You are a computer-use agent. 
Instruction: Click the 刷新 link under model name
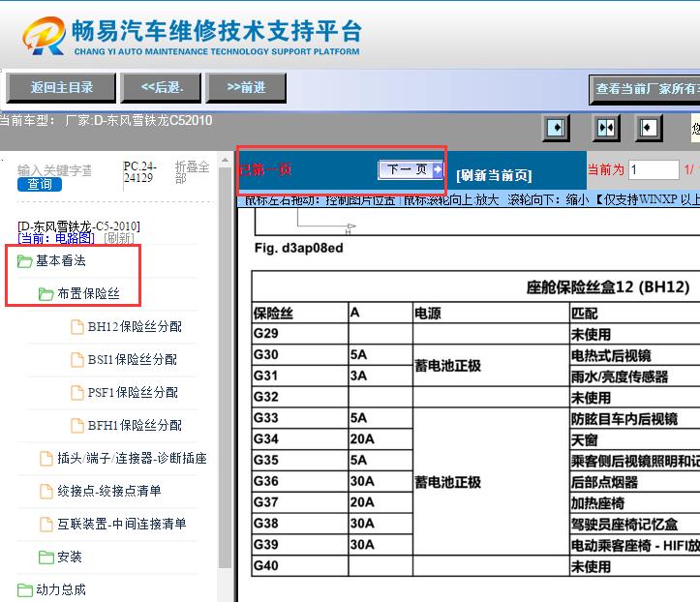(119, 238)
